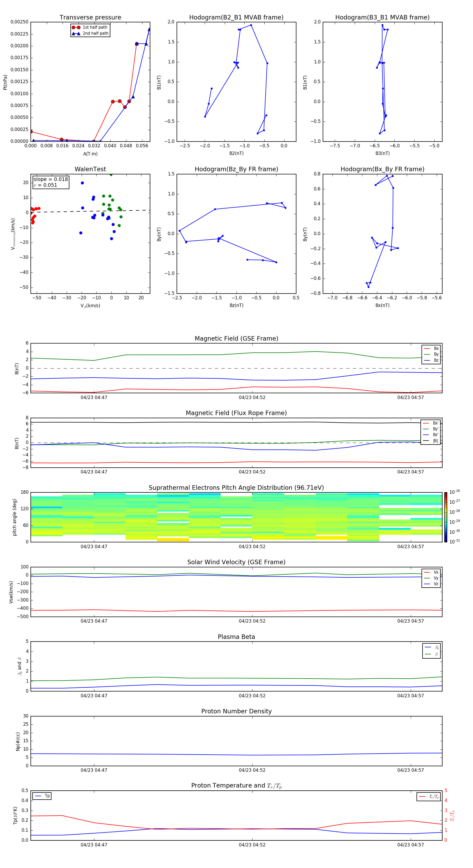Click the "Tp" legend entry
This screenshot has width=473, height=868.
pyautogui.click(x=42, y=796)
